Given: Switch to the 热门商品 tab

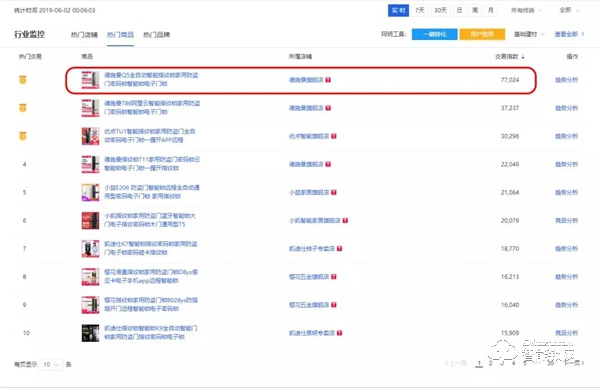Looking at the screenshot, I should pos(120,35).
